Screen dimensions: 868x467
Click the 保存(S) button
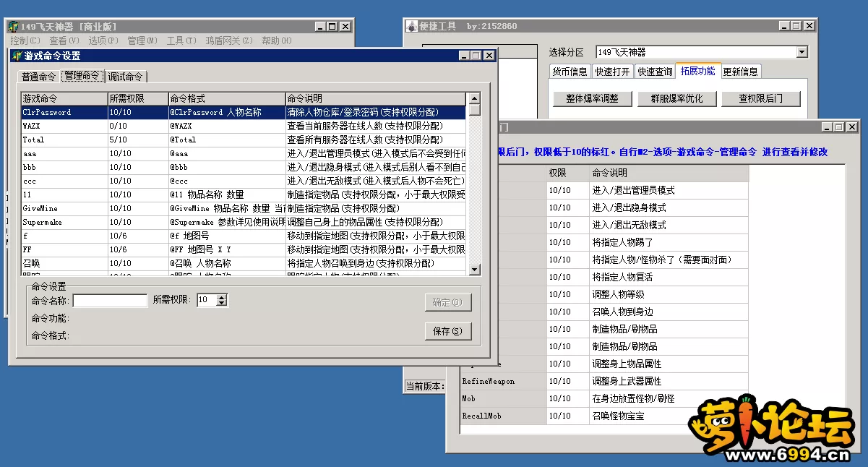click(x=448, y=331)
